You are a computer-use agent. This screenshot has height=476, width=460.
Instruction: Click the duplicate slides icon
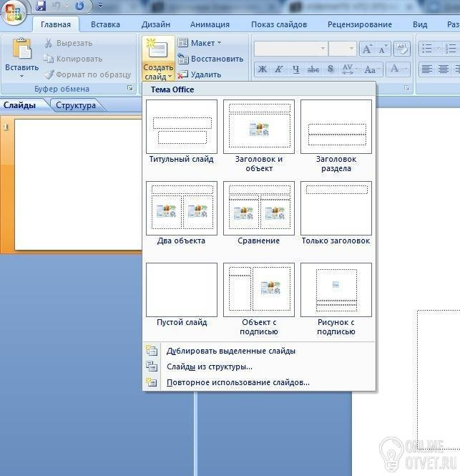[152, 351]
